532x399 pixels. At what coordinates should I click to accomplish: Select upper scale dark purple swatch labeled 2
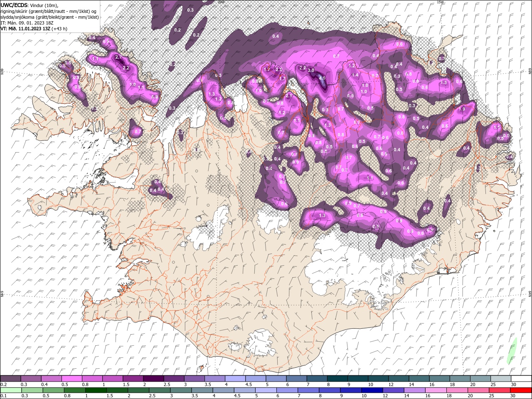coord(153,379)
